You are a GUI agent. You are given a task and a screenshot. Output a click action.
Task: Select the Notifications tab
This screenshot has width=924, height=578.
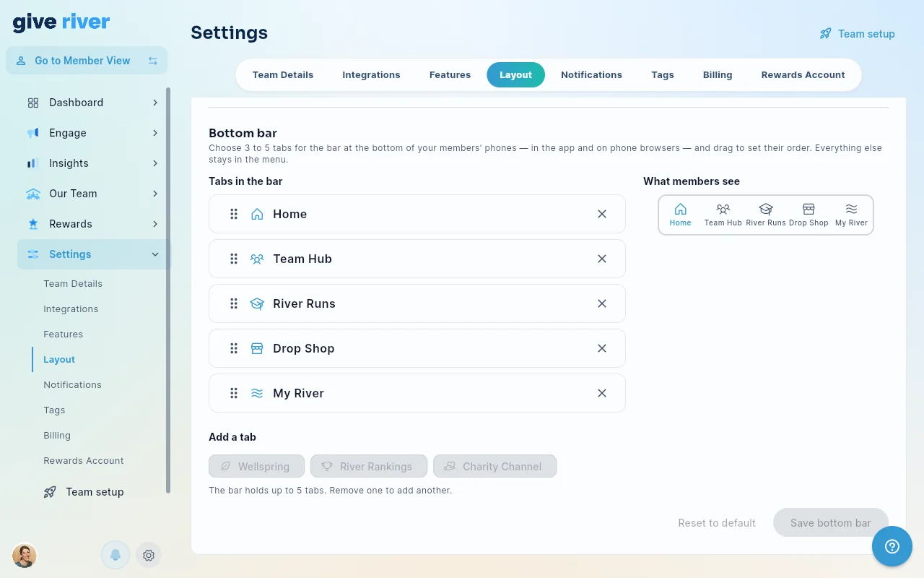coord(591,75)
